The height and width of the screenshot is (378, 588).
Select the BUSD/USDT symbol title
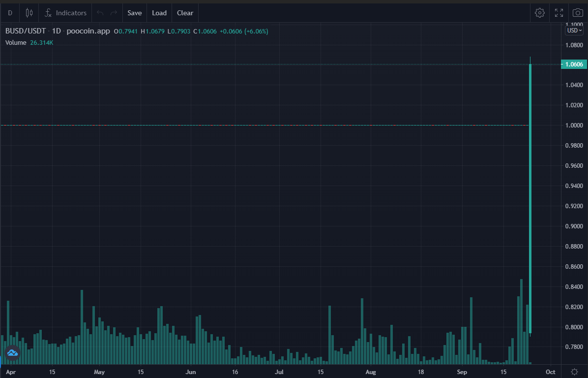(x=26, y=31)
